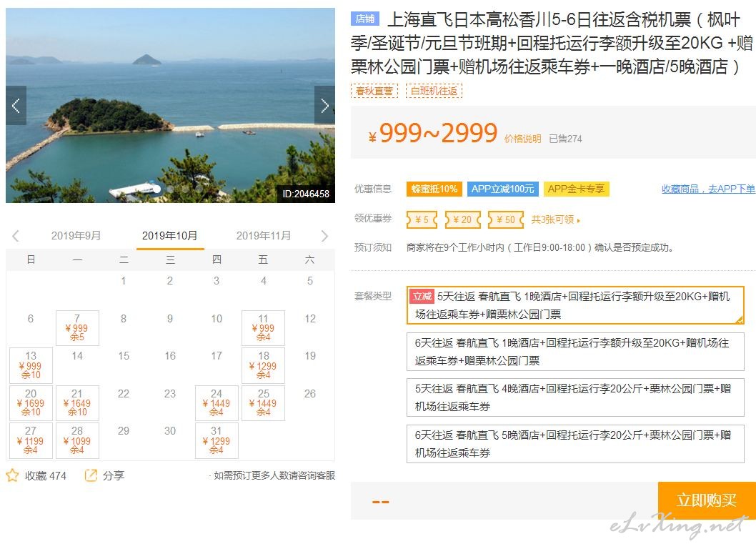Go to previous month in calendar
Image resolution: width=756 pixels, height=549 pixels.
pos(16,236)
